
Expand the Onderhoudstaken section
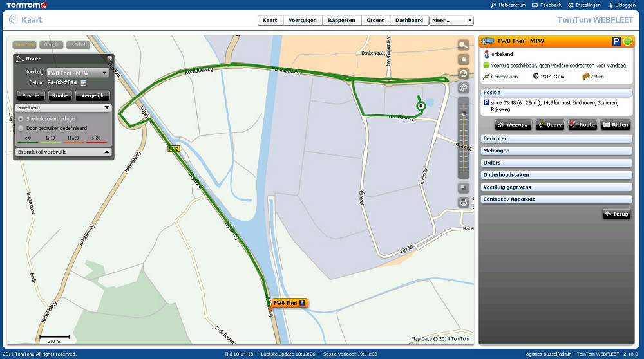tap(556, 175)
